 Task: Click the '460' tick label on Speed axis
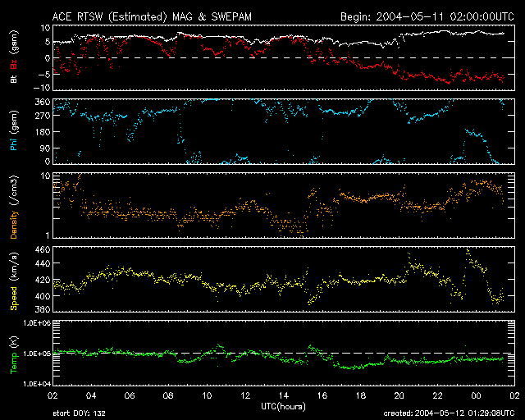click(43, 249)
